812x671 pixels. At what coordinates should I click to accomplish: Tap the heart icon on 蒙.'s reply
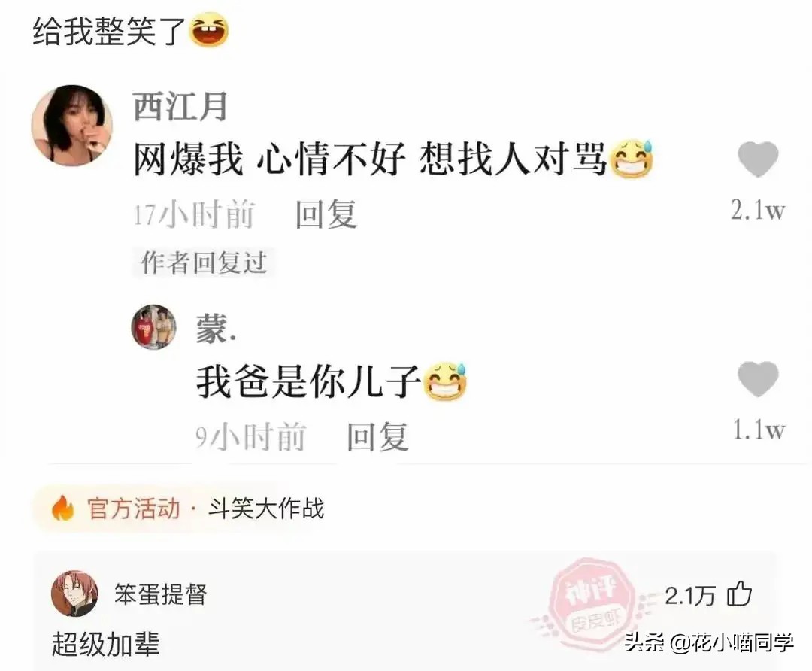(x=758, y=379)
